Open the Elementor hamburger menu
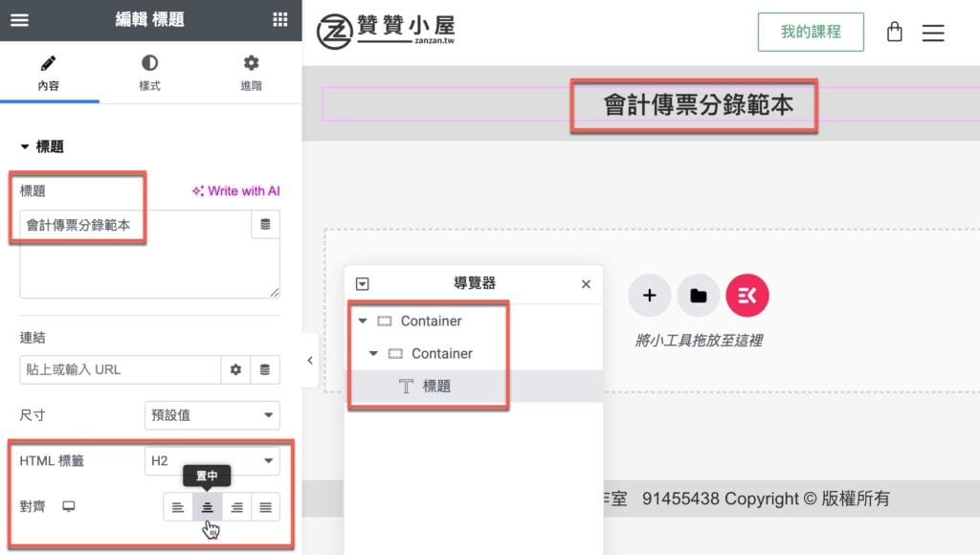This screenshot has width=980, height=555. click(19, 20)
